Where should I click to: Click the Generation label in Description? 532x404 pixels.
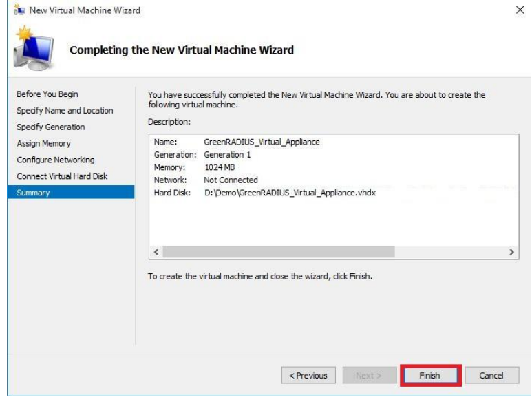175,155
